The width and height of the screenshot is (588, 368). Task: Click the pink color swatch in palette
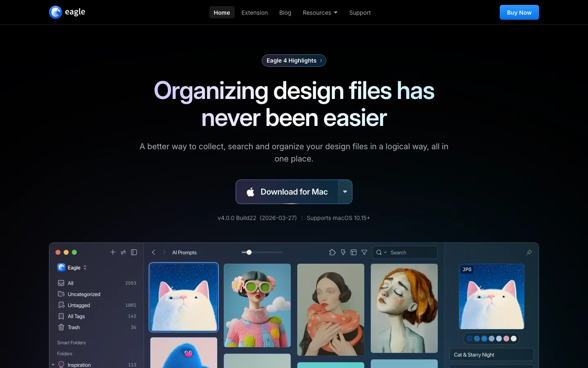pos(506,339)
